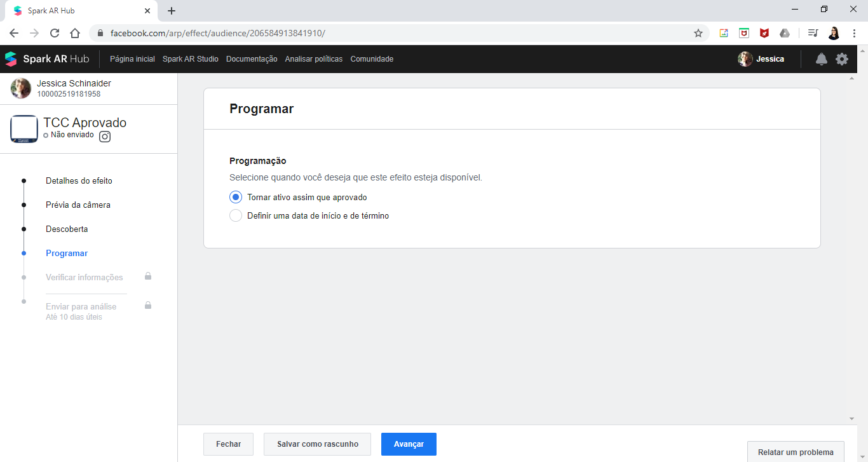Open the Documentação menu item
Screen dimensions: 868x462
(x=252, y=59)
